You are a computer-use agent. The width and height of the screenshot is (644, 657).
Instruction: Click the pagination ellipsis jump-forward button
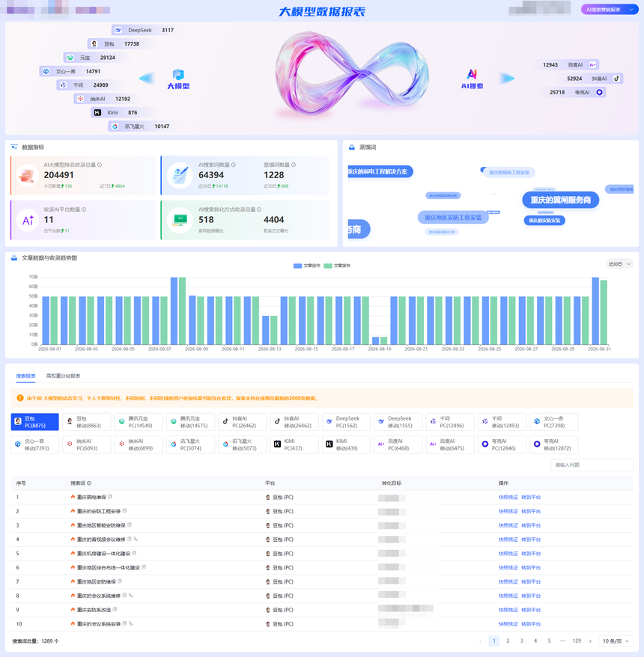click(x=562, y=641)
